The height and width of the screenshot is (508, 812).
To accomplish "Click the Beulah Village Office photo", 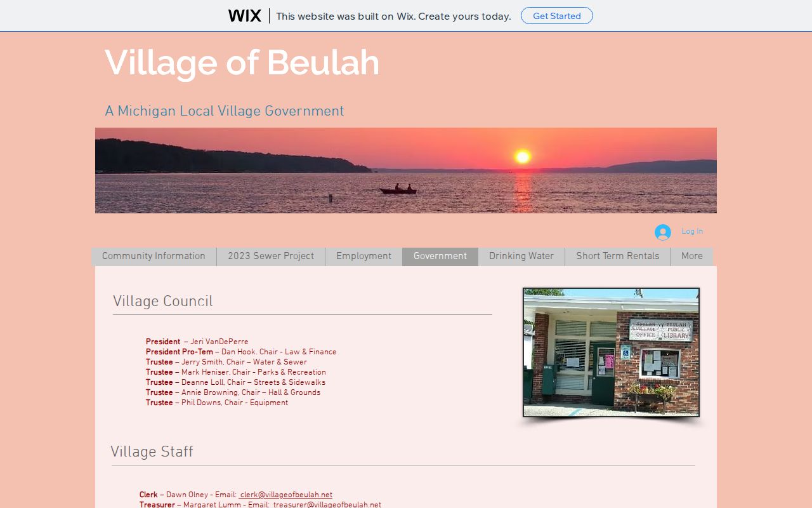I will point(611,352).
